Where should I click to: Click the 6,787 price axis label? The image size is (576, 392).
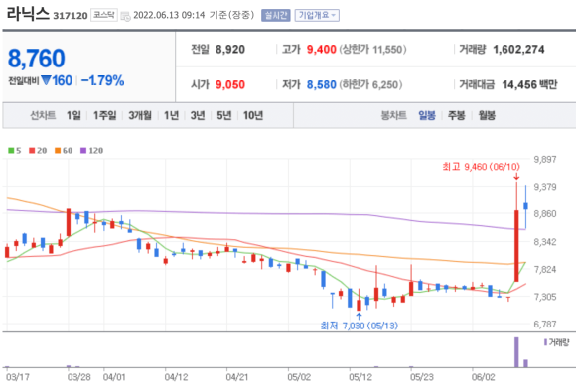coord(545,325)
